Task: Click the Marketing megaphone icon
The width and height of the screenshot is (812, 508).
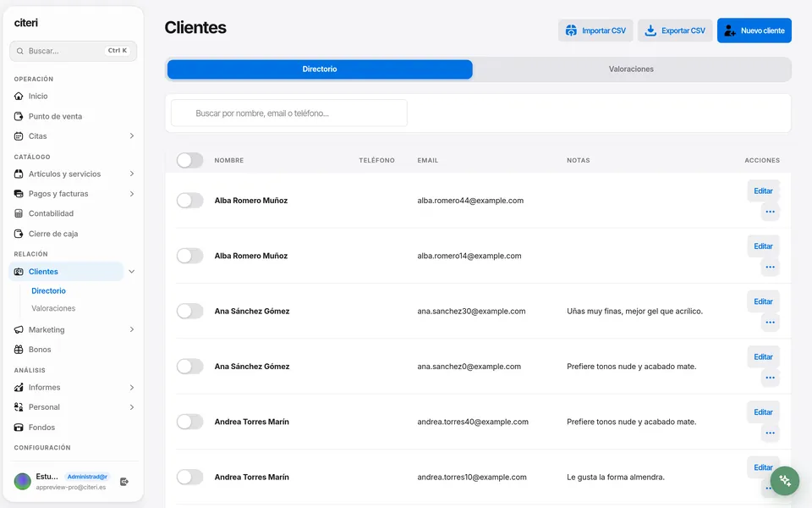Action: coord(19,329)
